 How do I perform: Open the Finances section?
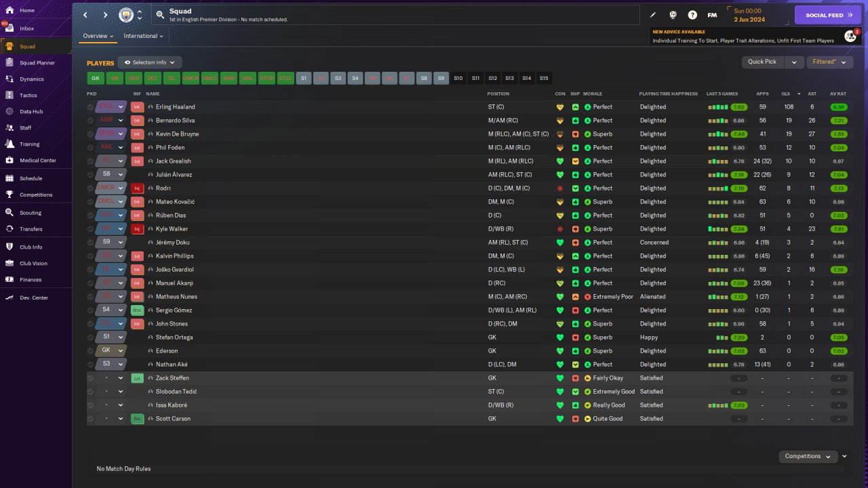click(30, 279)
